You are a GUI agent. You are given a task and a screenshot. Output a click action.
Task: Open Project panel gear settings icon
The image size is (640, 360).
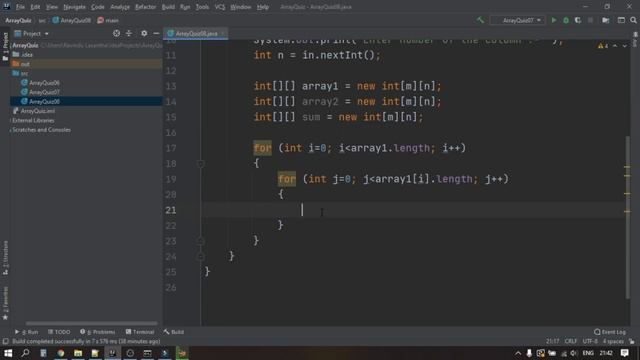coord(144,33)
